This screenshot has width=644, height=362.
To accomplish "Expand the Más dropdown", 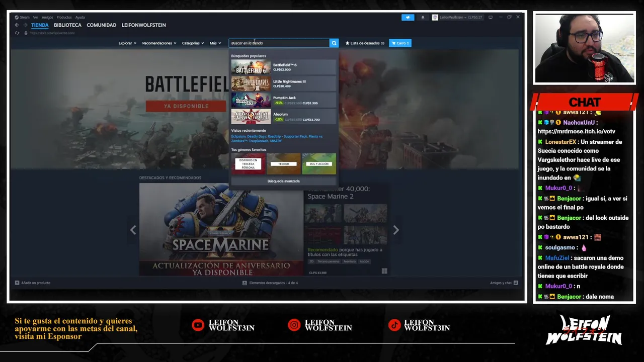I will point(215,43).
